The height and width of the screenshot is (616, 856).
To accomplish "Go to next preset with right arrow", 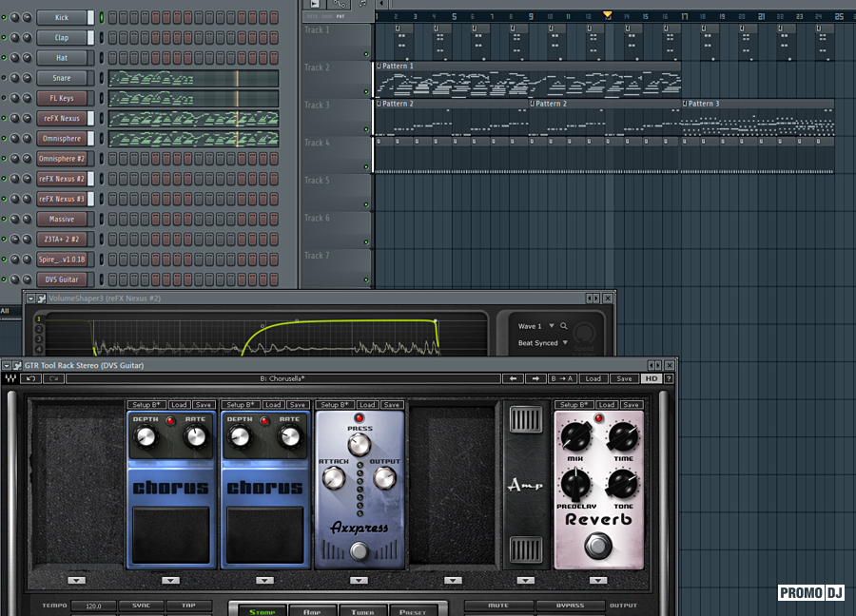I will pos(536,378).
